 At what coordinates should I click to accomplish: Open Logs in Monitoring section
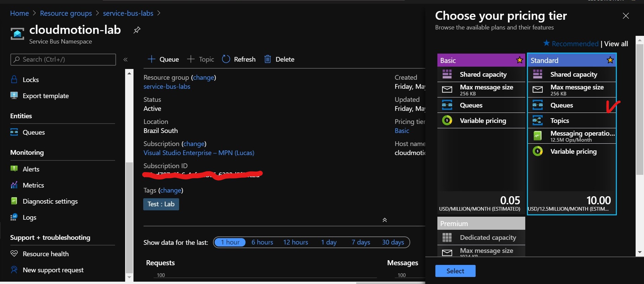tap(30, 217)
